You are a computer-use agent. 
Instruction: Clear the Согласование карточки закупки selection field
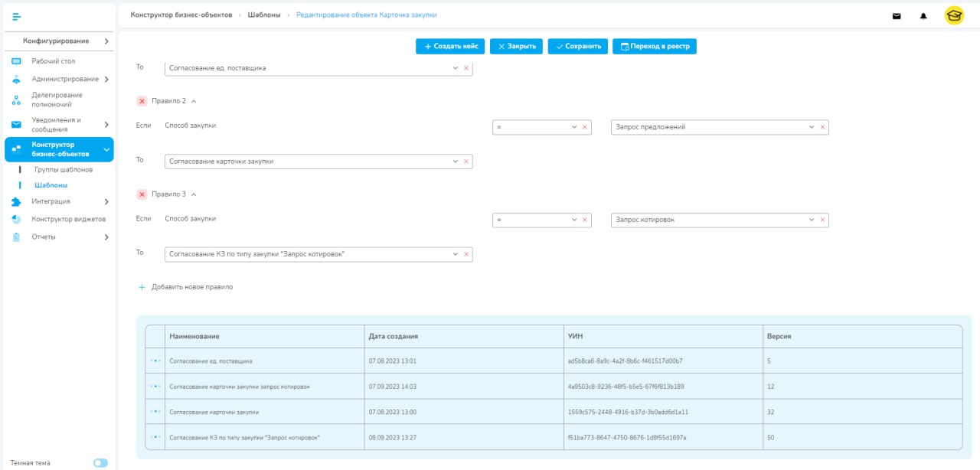point(465,162)
